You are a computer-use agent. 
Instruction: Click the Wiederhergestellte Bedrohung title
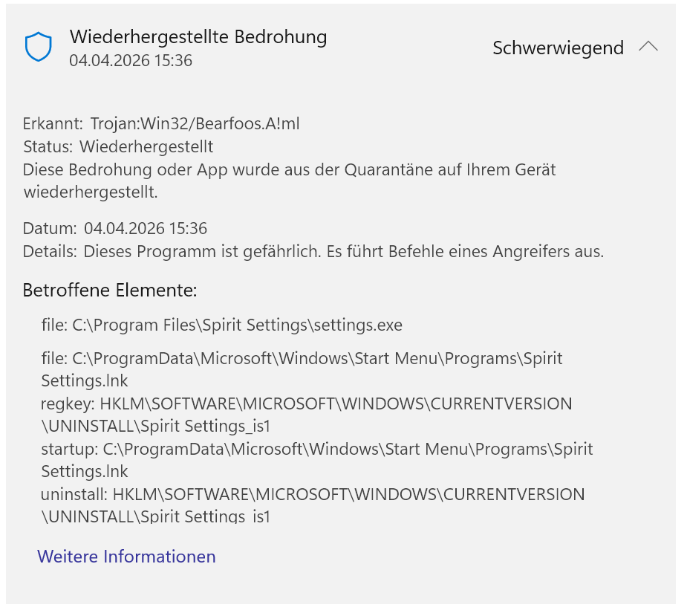(198, 37)
